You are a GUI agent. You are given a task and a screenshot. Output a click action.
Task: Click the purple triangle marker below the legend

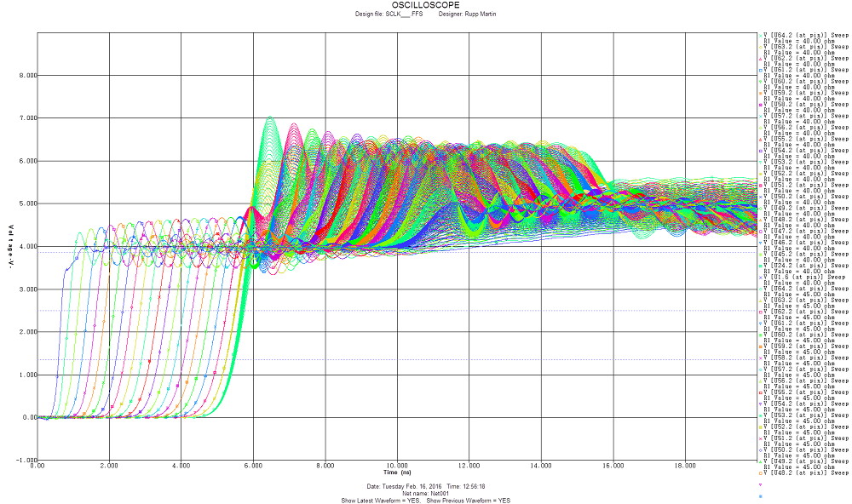coord(760,484)
